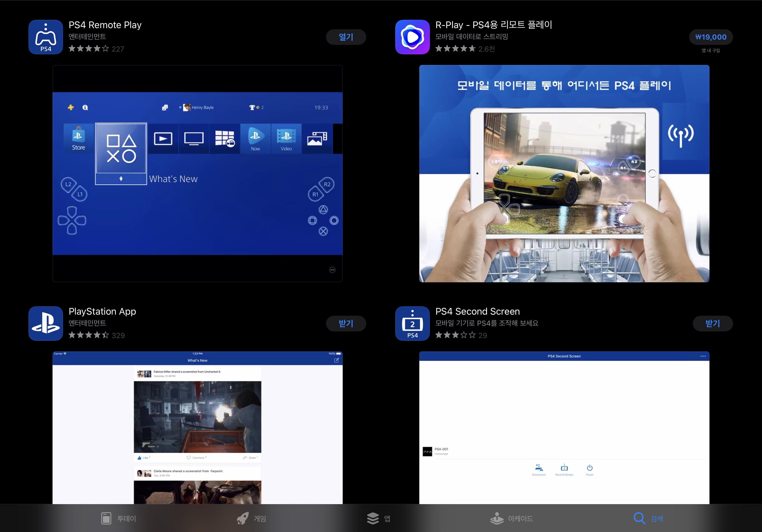Switch to the 투데이 tab

pos(119,518)
